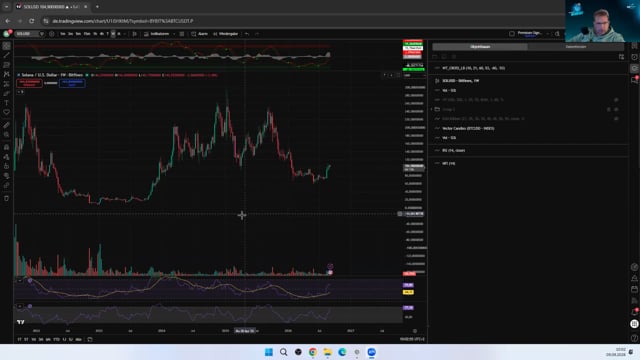Toggle stay-in-drawing-mode lock icon
The image size is (640, 360).
(x=7, y=157)
